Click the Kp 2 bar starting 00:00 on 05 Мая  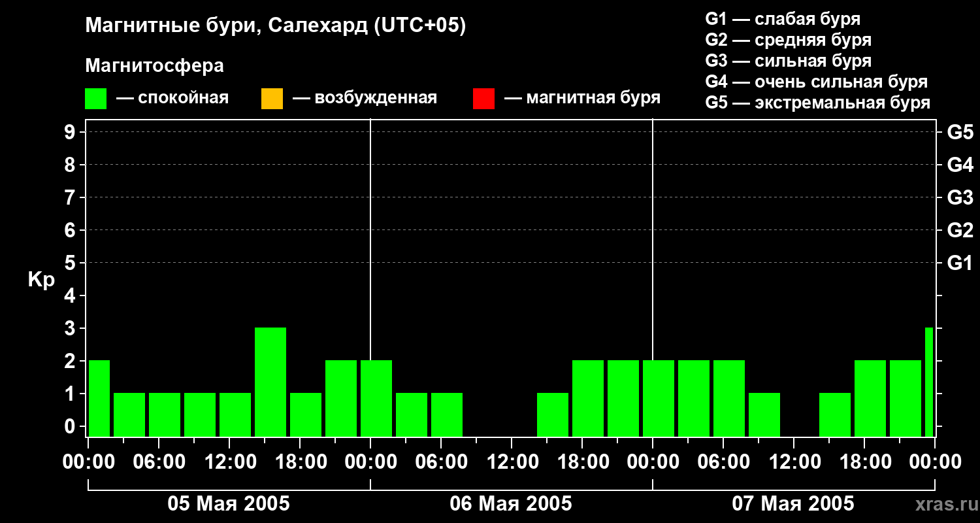pyautogui.click(x=99, y=398)
